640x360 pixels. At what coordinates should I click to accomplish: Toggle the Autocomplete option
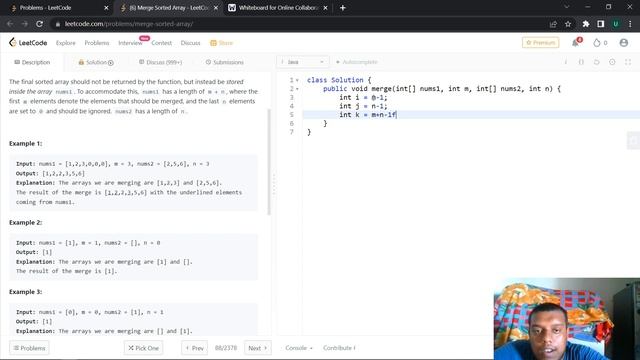click(x=357, y=62)
